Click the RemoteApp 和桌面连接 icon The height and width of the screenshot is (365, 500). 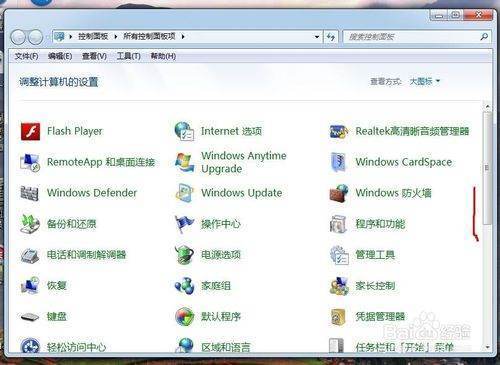30,162
